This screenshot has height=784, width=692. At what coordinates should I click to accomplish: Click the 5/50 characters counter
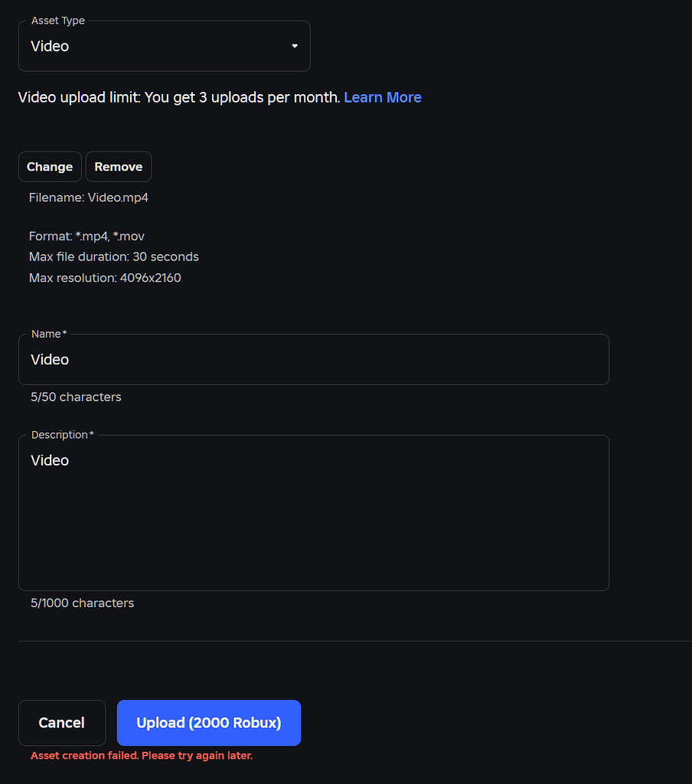75,397
